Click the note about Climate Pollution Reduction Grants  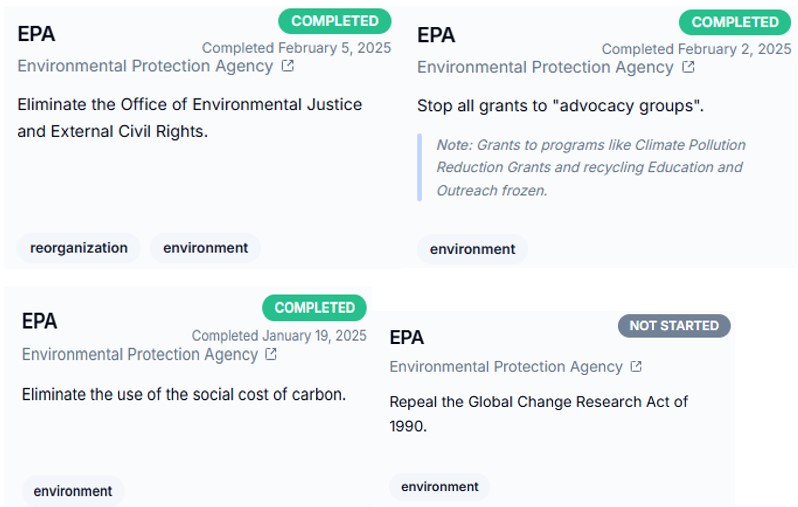point(590,167)
